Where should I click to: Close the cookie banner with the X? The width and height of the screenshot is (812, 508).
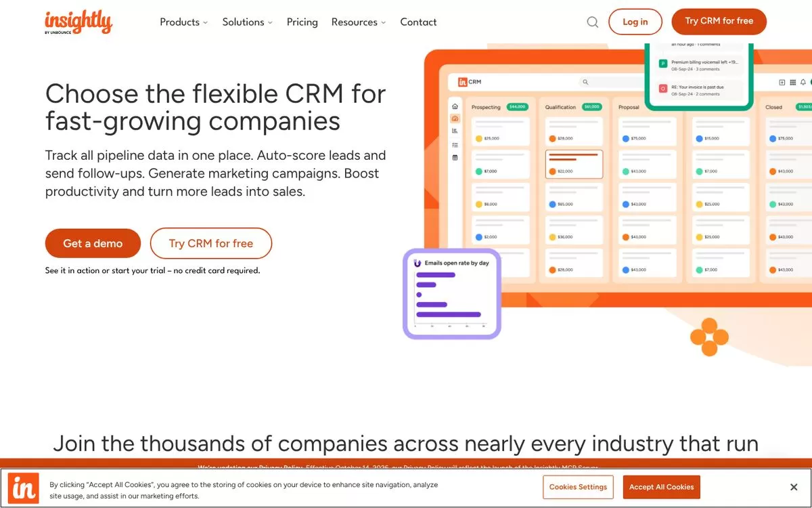pyautogui.click(x=794, y=487)
